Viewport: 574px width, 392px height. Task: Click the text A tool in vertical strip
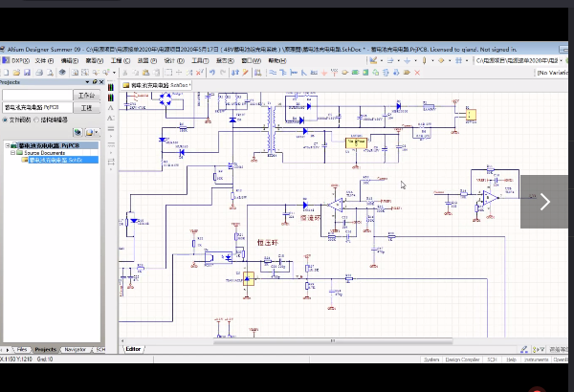pos(111,108)
